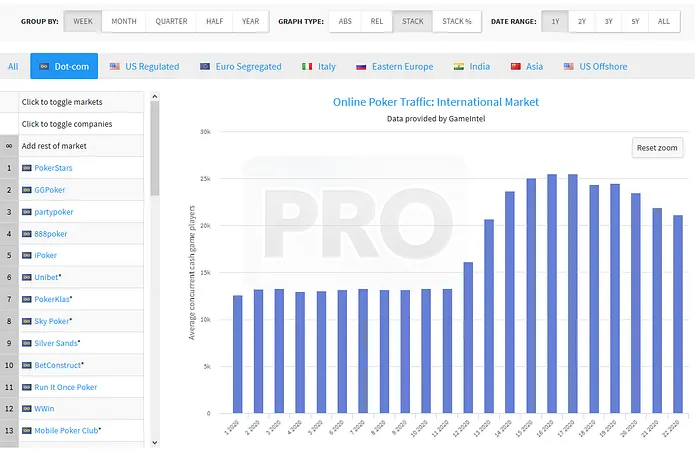Open the PokerStars link in the list
This screenshot has width=700, height=453.
tap(53, 168)
